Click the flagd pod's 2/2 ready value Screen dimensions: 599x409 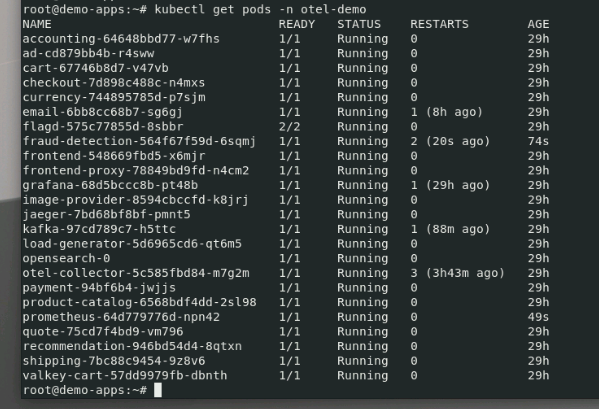289,127
